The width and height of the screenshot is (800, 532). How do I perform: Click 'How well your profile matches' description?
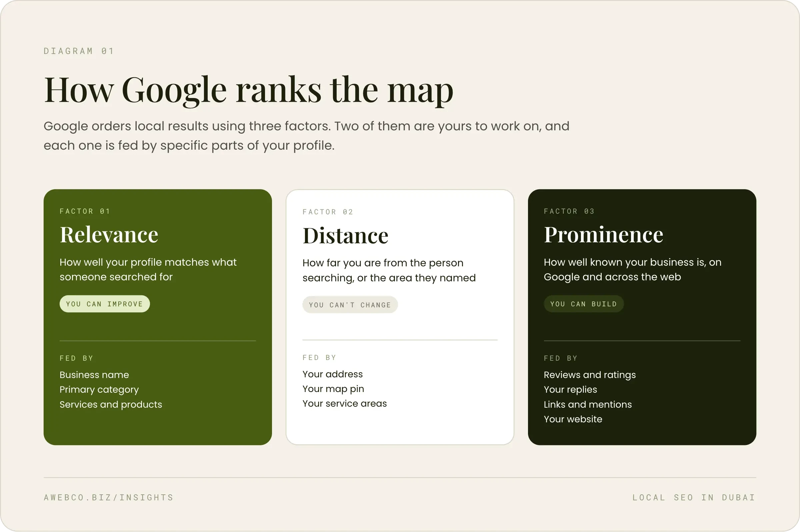tap(148, 269)
